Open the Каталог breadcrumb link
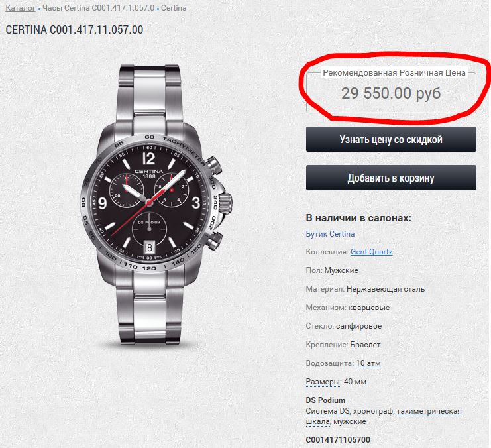Image resolution: width=491 pixels, height=448 pixels. pos(21,8)
